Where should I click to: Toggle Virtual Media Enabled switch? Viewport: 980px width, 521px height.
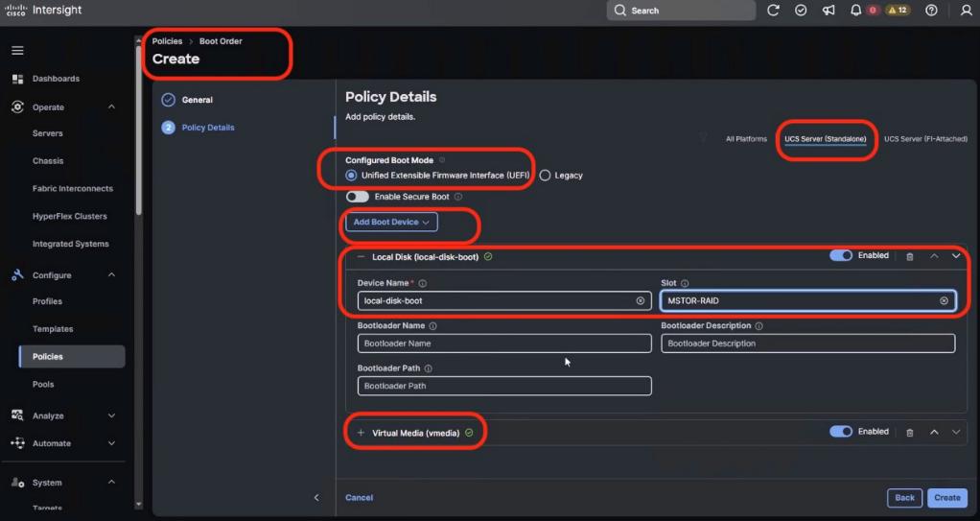tap(841, 431)
